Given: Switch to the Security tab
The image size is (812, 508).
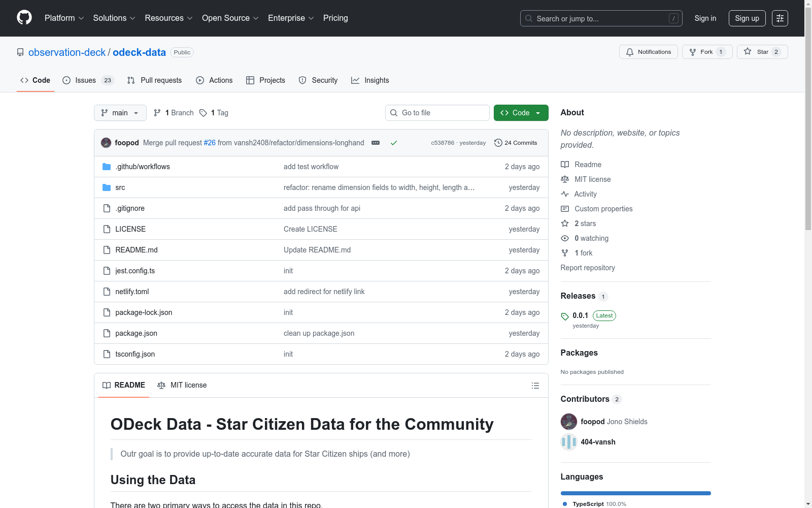Looking at the screenshot, I should pyautogui.click(x=318, y=80).
